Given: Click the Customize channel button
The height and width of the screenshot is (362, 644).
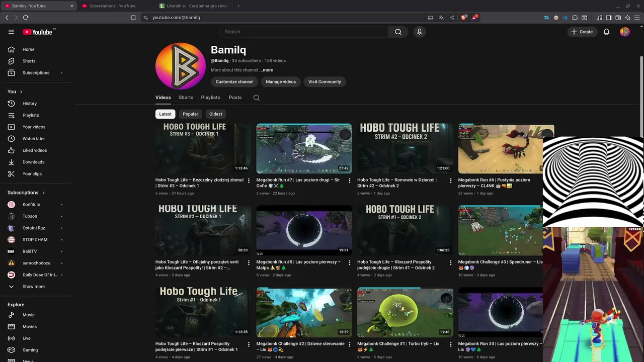Looking at the screenshot, I should pos(234,81).
